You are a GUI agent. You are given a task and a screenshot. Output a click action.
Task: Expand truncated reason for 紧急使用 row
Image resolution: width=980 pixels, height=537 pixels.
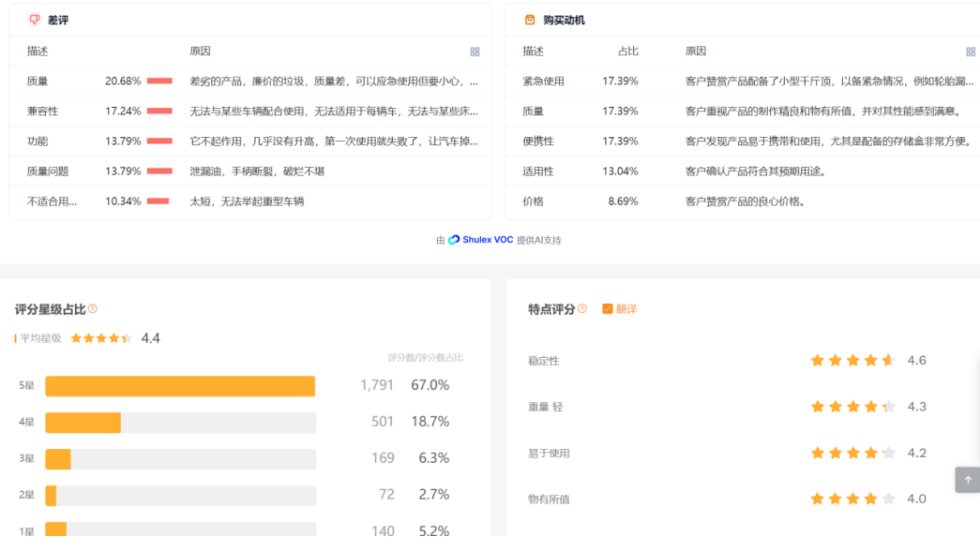829,82
